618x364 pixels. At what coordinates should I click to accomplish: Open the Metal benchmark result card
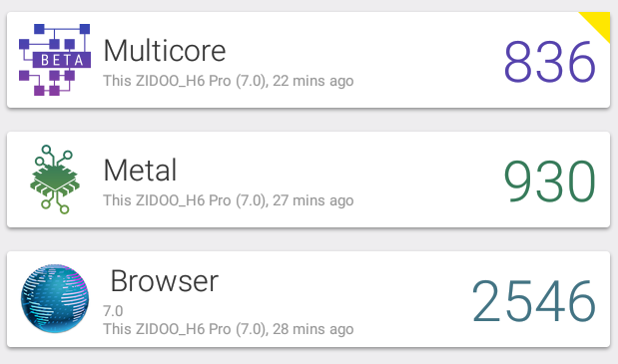tap(309, 180)
